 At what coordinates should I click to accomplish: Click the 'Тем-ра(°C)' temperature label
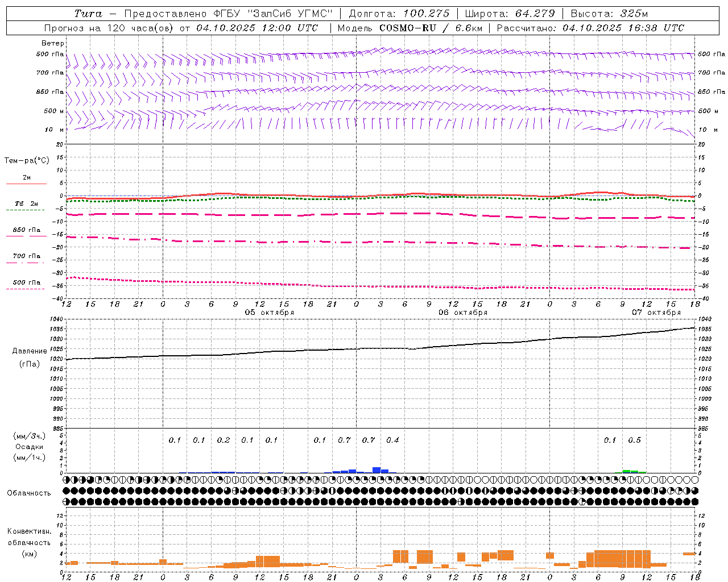coord(27,161)
